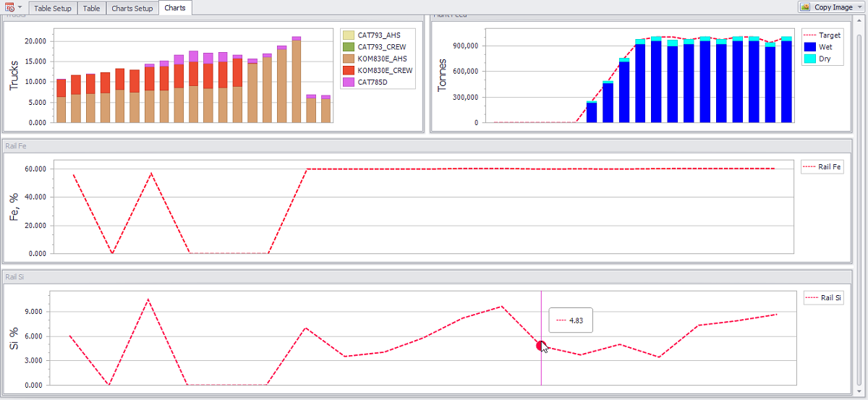
Task: Open the dropdown arrow beside the report icon
Action: 21,8
